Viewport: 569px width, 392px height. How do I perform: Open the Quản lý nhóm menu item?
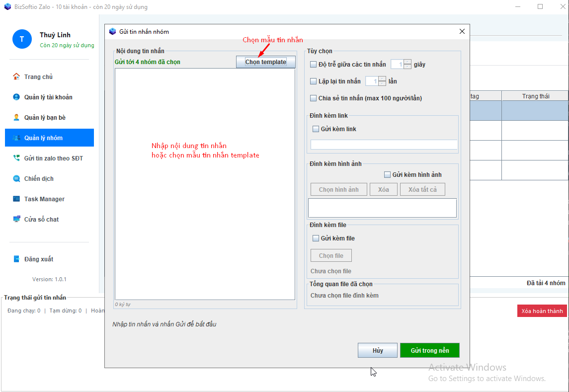coord(49,138)
